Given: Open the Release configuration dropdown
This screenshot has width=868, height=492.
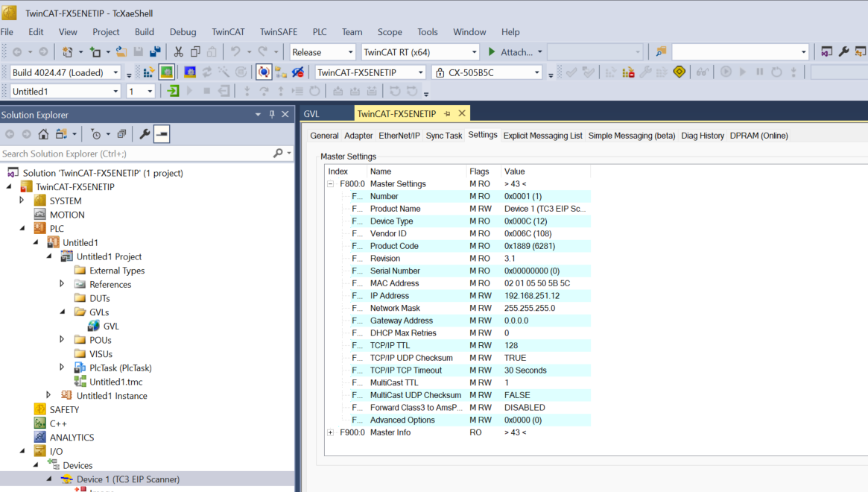Looking at the screenshot, I should pos(323,52).
